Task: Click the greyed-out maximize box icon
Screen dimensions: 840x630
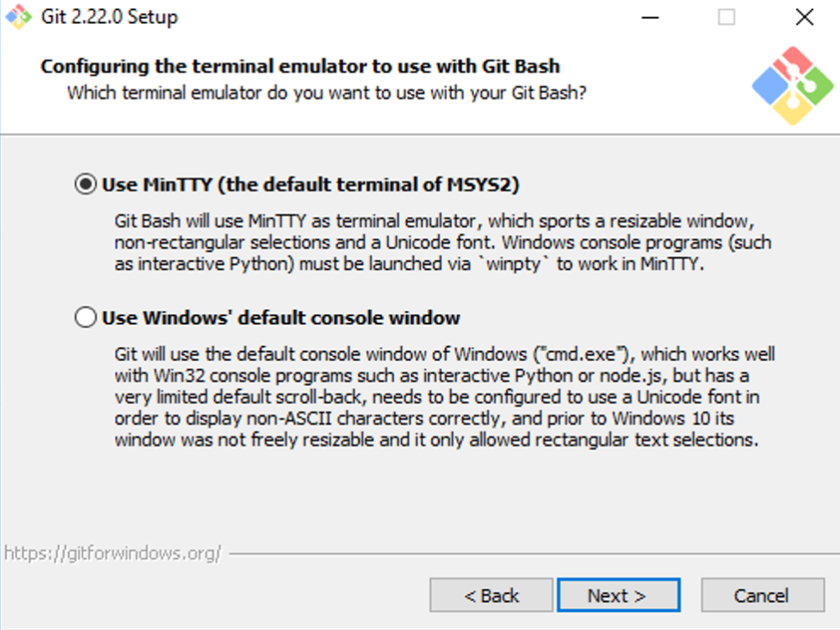Action: tap(727, 18)
